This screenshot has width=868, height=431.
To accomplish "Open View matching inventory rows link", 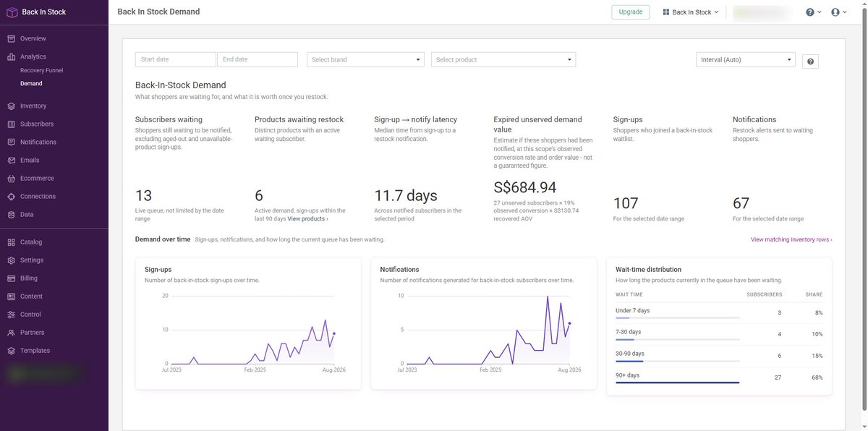I will [791, 239].
